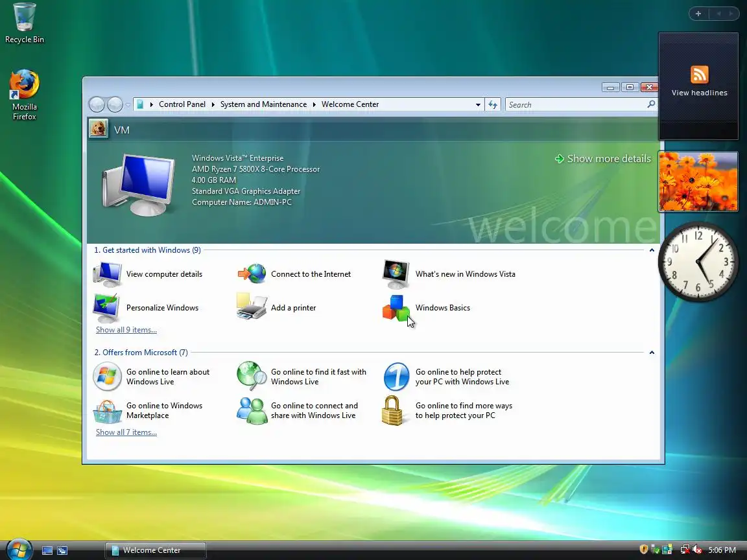The width and height of the screenshot is (747, 560).
Task: Click the Welcome Center breadcrumb
Action: pyautogui.click(x=350, y=104)
